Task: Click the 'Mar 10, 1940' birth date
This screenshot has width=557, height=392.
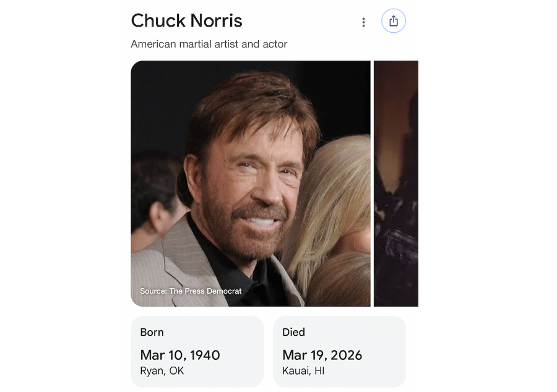Action: (180, 355)
